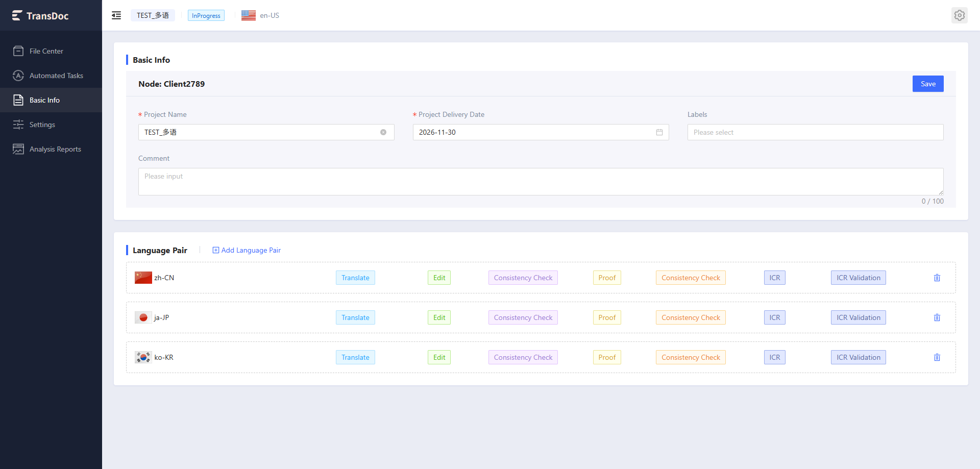Delete the ja-JP language pair
The height and width of the screenshot is (469, 980).
(x=937, y=317)
